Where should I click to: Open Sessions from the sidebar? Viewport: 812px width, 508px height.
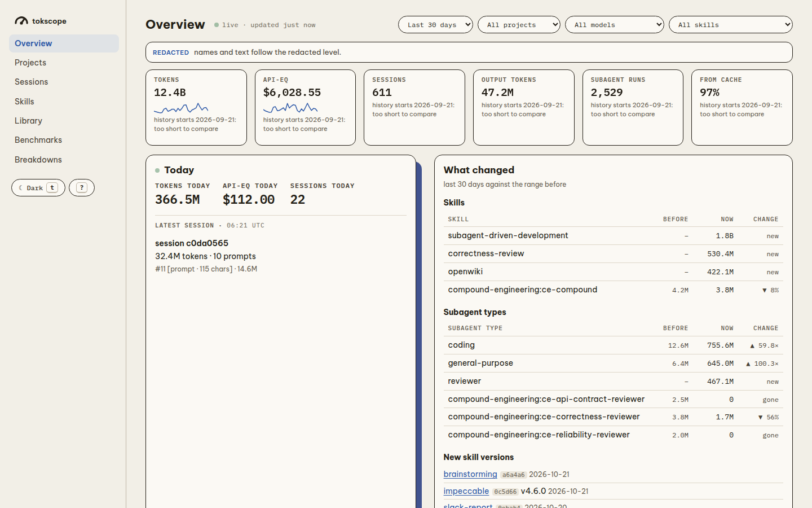coord(64,82)
